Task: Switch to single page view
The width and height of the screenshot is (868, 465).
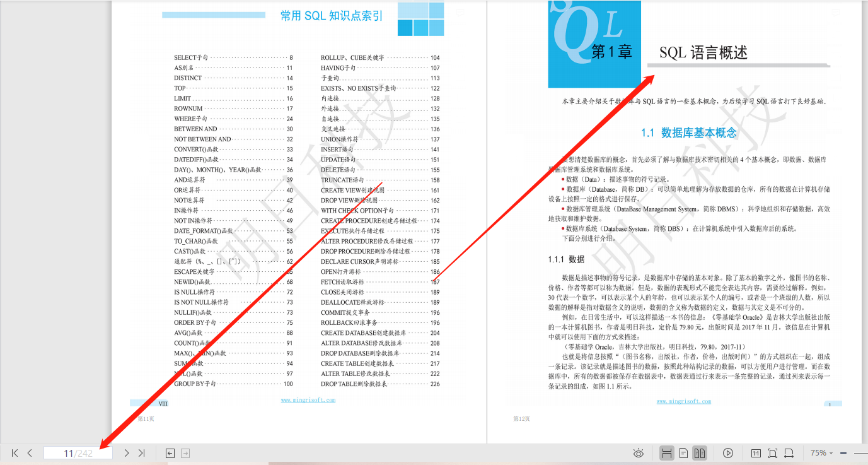Action: coord(683,453)
